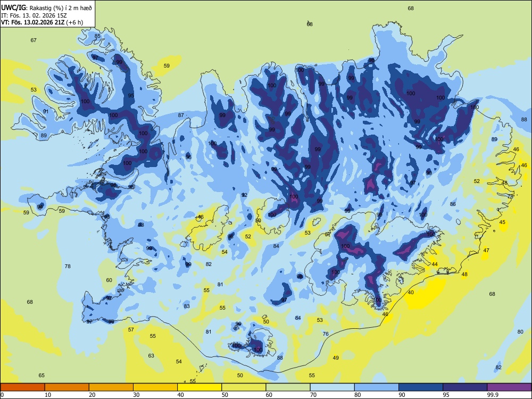Click the '92' humidity value on the map

pos(244,195)
